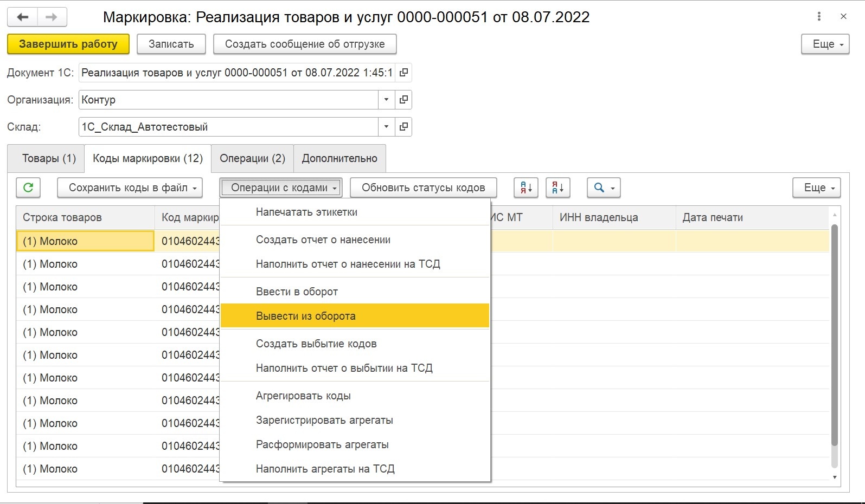865x504 pixels.
Task: Switch to the Операции (2) tab
Action: pos(252,158)
